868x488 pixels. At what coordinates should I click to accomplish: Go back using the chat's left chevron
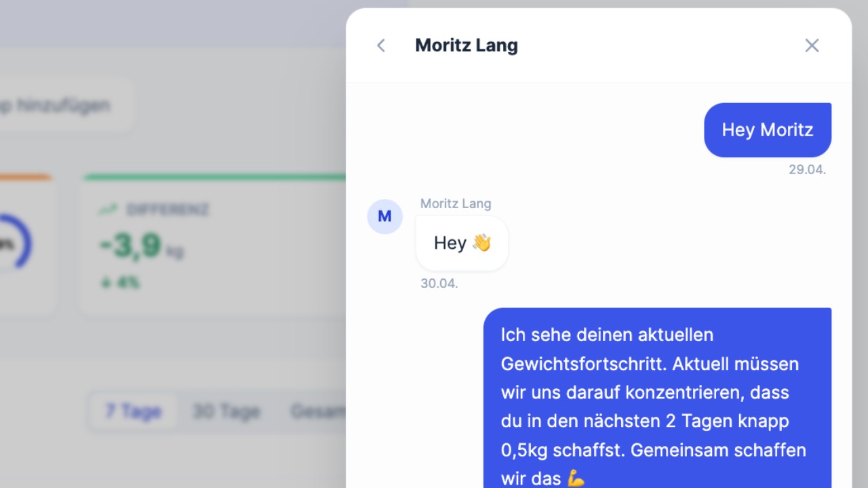coord(381,45)
